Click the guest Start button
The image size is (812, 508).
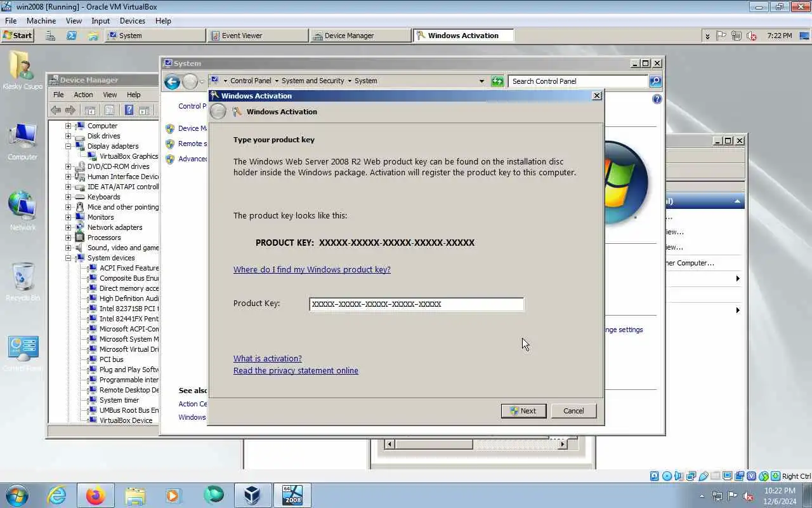click(18, 36)
